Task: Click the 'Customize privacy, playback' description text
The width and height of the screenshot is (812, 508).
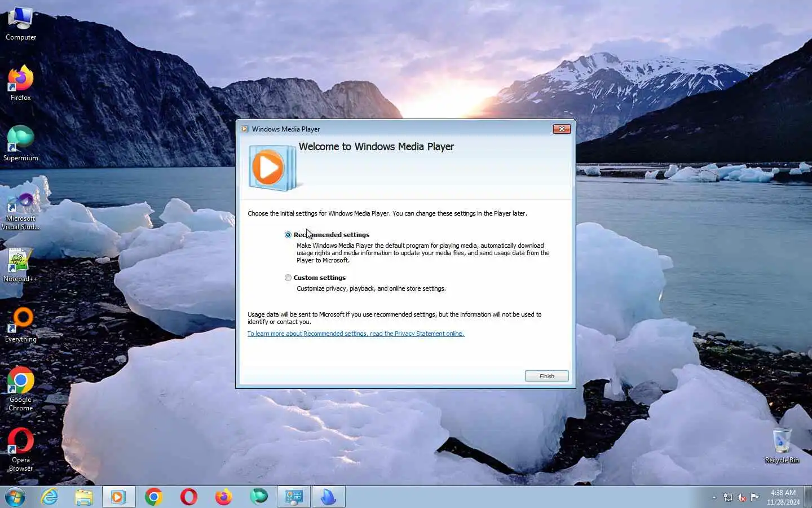Action: click(x=371, y=288)
